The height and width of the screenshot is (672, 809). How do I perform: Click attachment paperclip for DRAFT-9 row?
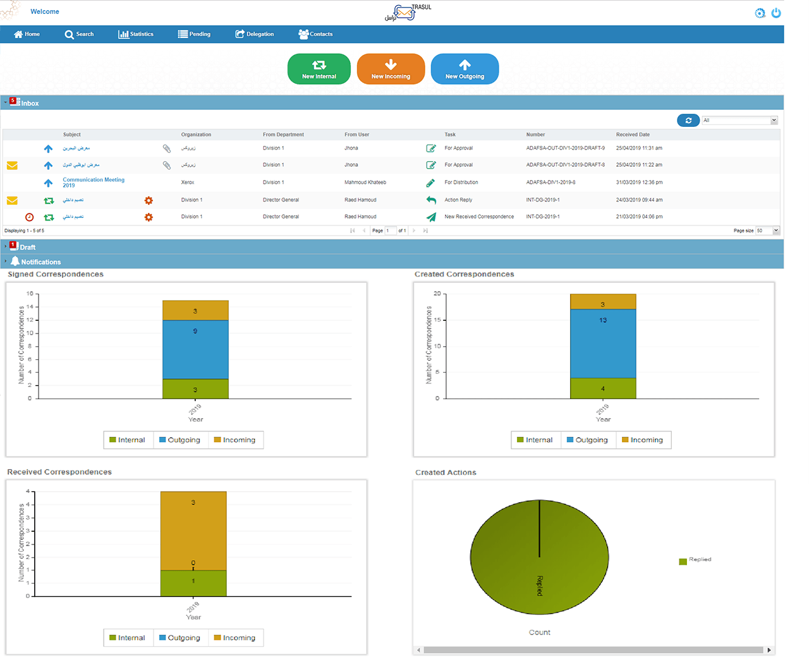pyautogui.click(x=167, y=148)
